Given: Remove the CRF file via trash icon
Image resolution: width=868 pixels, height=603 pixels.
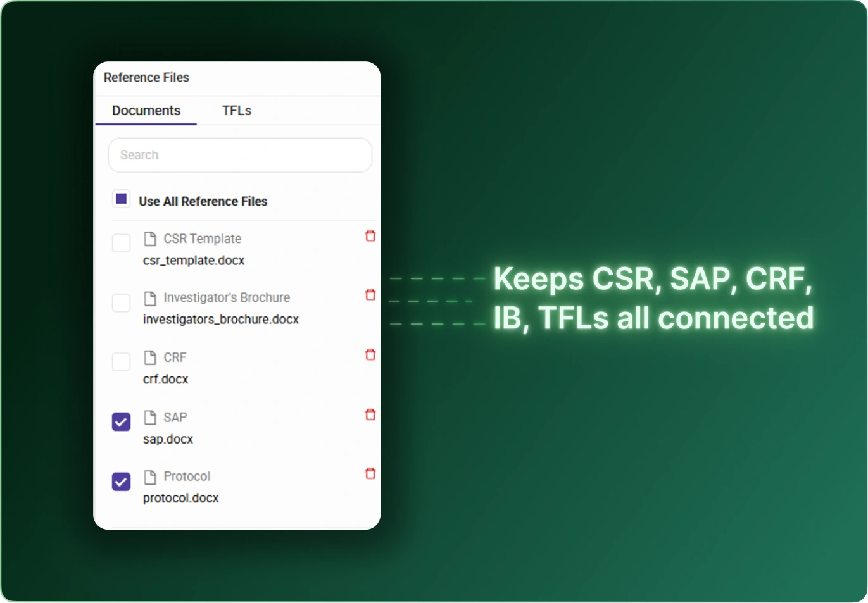Looking at the screenshot, I should [370, 355].
